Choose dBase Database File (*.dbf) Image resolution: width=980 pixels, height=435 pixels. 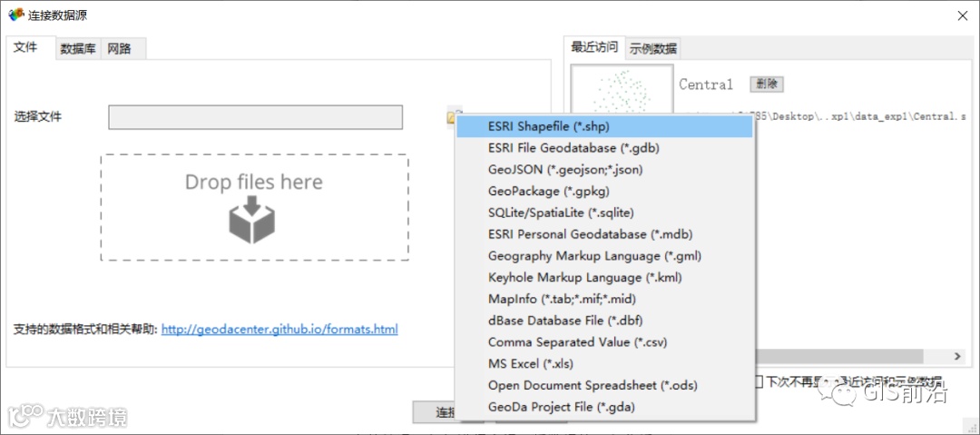click(x=604, y=321)
